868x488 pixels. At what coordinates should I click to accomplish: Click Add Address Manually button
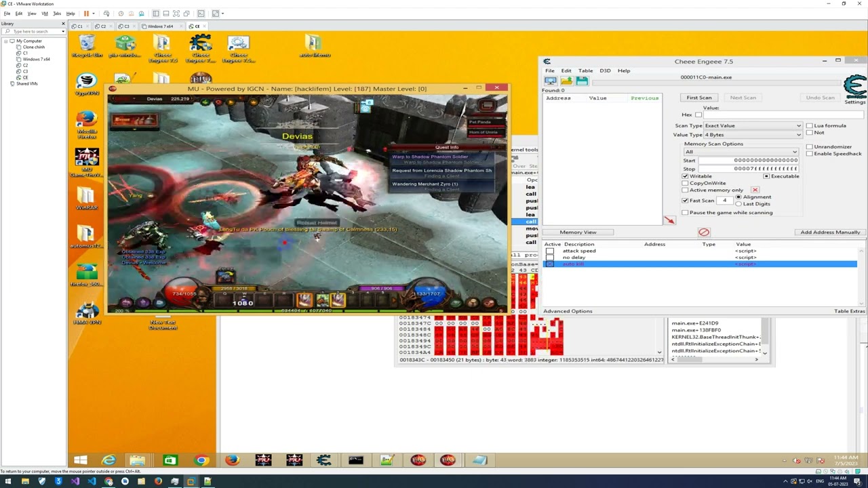(830, 232)
